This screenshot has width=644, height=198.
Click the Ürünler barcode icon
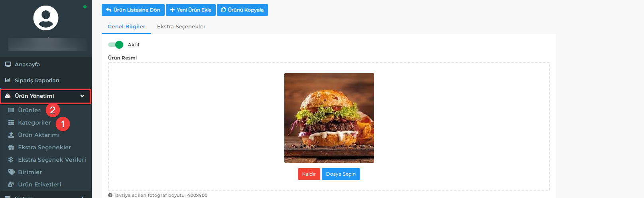tap(11, 110)
